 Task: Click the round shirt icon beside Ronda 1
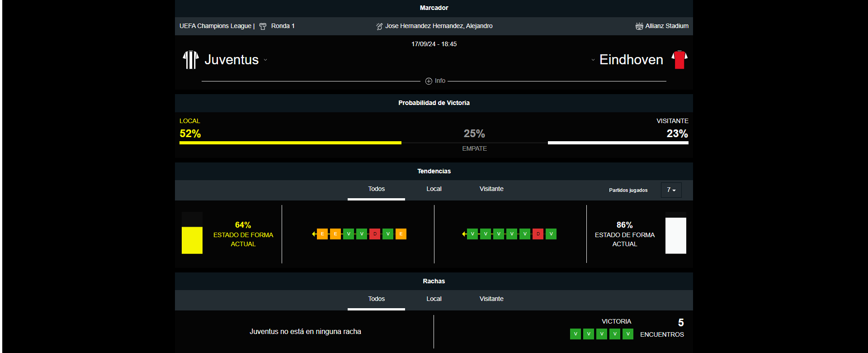pos(263,26)
